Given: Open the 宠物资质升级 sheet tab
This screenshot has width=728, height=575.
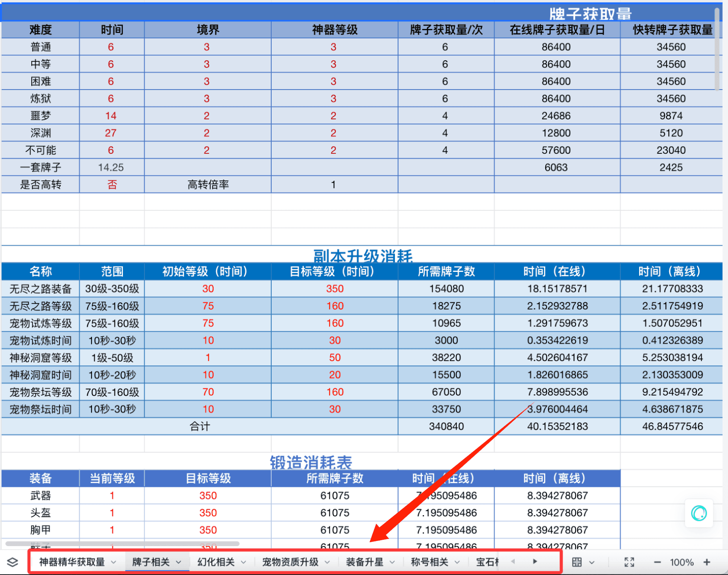Looking at the screenshot, I should [290, 562].
